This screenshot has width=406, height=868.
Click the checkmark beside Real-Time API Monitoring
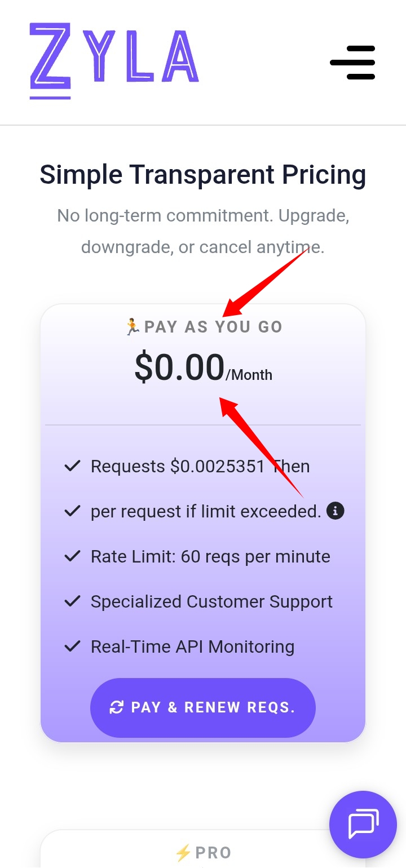(72, 646)
